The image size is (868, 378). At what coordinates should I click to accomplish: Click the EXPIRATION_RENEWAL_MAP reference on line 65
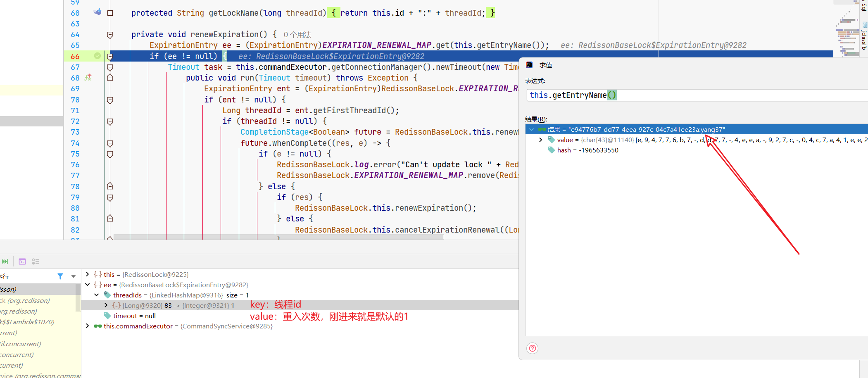377,45
